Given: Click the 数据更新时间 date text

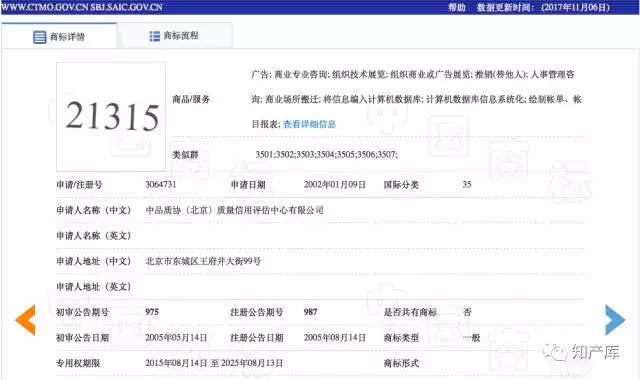Looking at the screenshot, I should pyautogui.click(x=543, y=7).
